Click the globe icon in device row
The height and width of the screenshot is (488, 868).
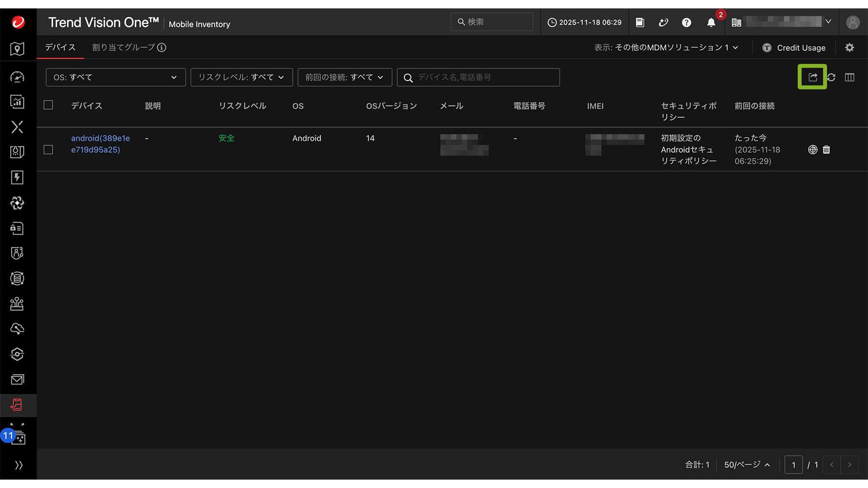[x=812, y=150]
